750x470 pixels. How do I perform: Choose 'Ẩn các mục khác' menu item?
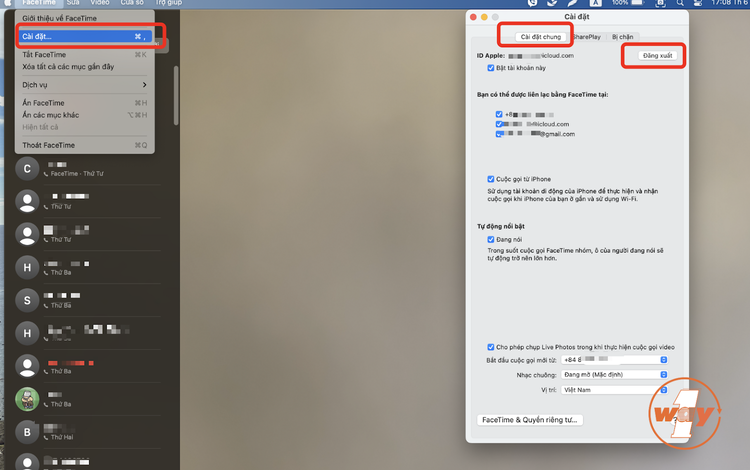pyautogui.click(x=85, y=115)
